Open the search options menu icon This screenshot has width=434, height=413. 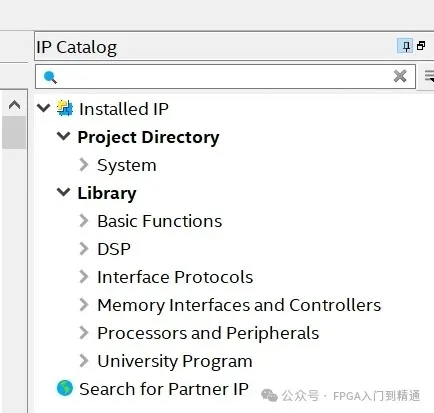(x=429, y=76)
